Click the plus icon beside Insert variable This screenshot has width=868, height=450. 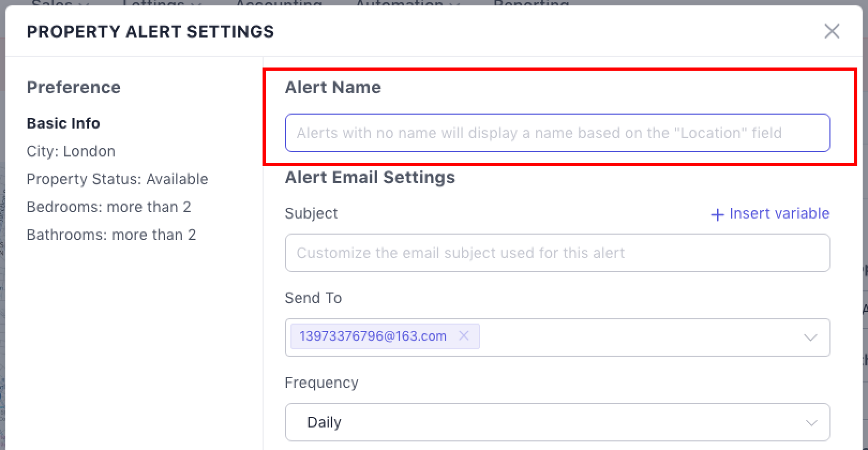tap(717, 214)
